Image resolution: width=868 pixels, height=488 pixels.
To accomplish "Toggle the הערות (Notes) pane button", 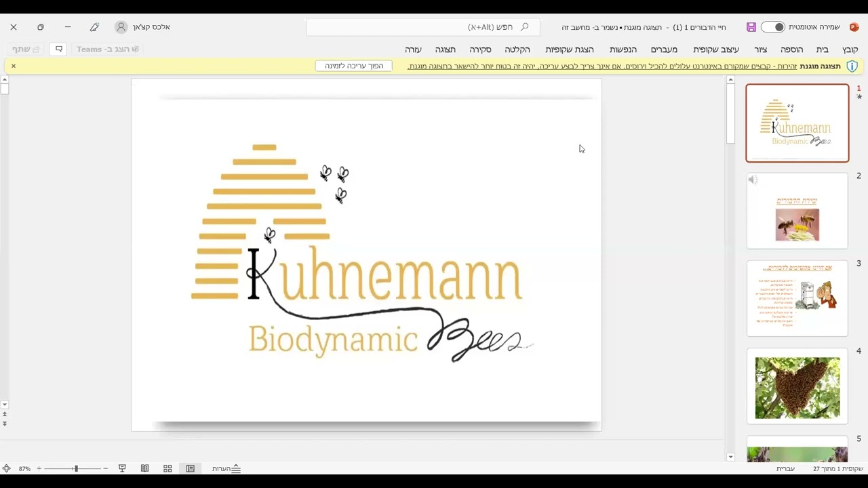I will click(x=226, y=468).
